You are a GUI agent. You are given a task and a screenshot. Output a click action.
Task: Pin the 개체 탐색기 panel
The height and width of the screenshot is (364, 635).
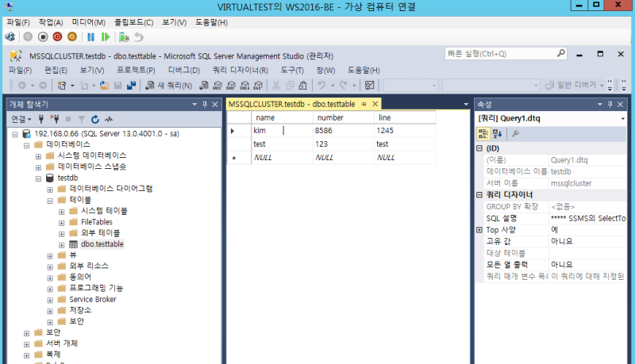click(205, 105)
